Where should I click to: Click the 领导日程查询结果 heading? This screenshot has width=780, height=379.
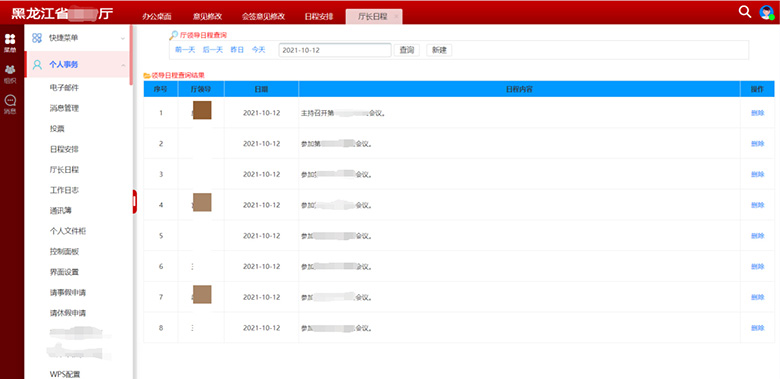[x=178, y=76]
